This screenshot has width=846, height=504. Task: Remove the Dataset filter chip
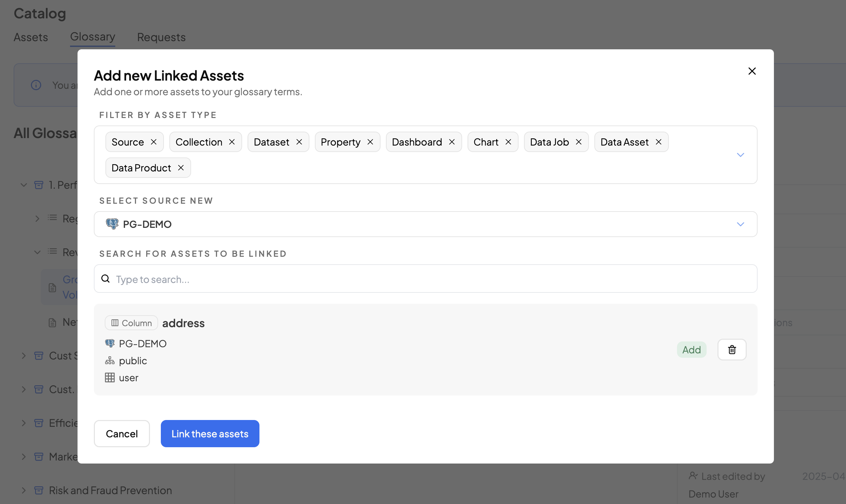click(299, 142)
